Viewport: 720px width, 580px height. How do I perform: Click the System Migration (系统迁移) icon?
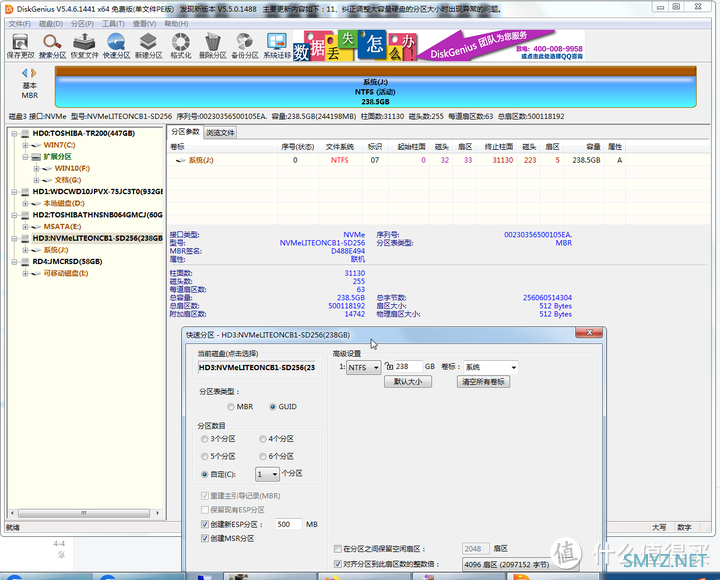[277, 46]
